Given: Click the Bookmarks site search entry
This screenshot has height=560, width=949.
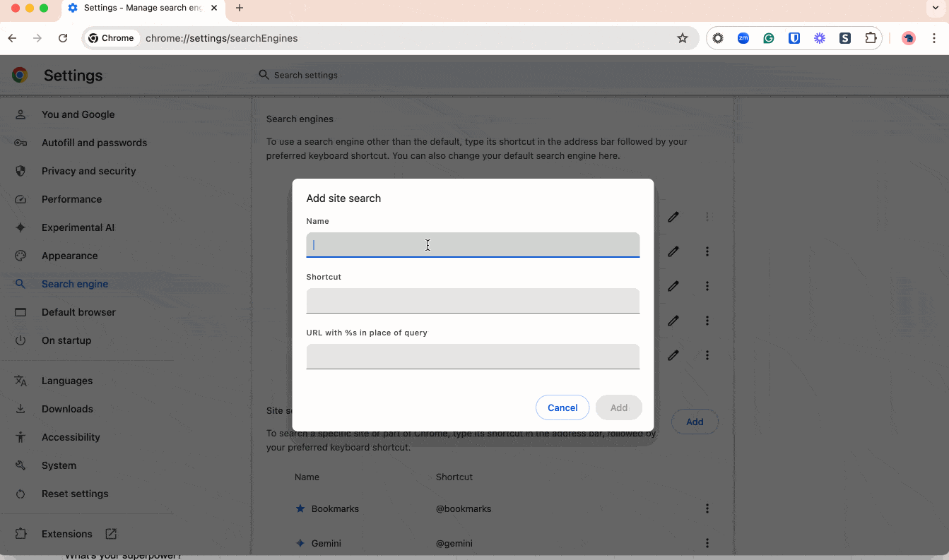Looking at the screenshot, I should click(335, 508).
